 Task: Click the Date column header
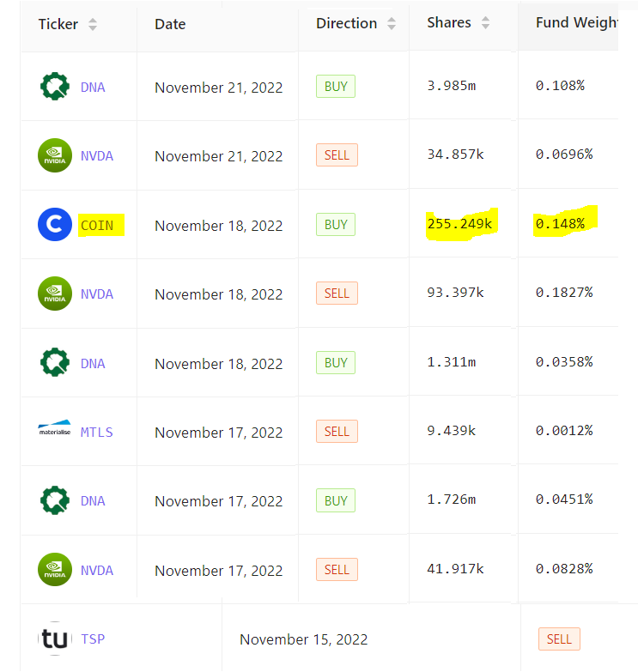click(x=170, y=24)
